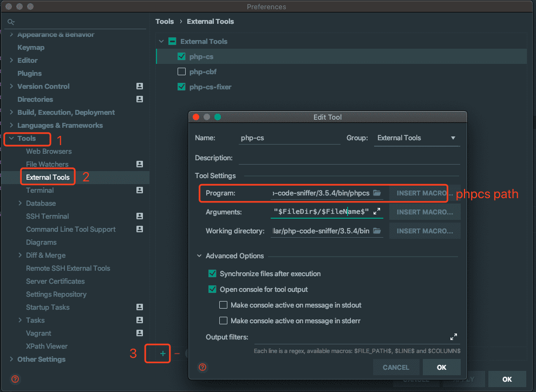Click the project icon beside Tasks
The height and width of the screenshot is (392, 536).
[x=140, y=320]
